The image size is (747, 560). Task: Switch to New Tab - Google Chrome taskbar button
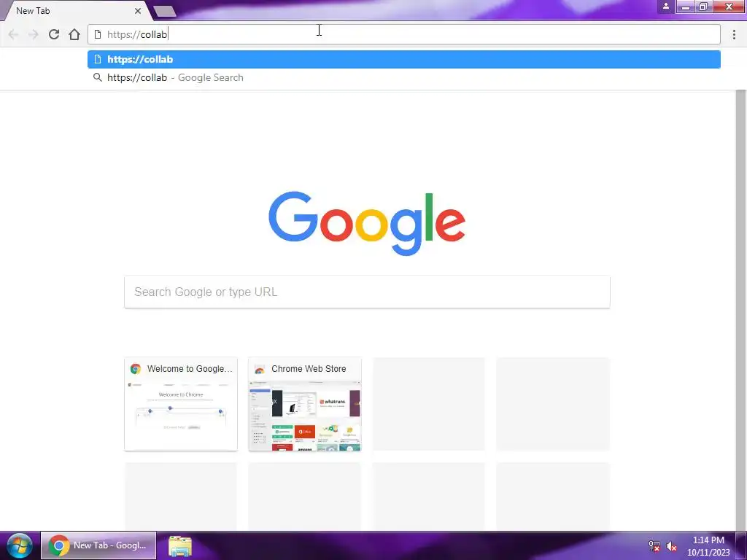pyautogui.click(x=98, y=545)
